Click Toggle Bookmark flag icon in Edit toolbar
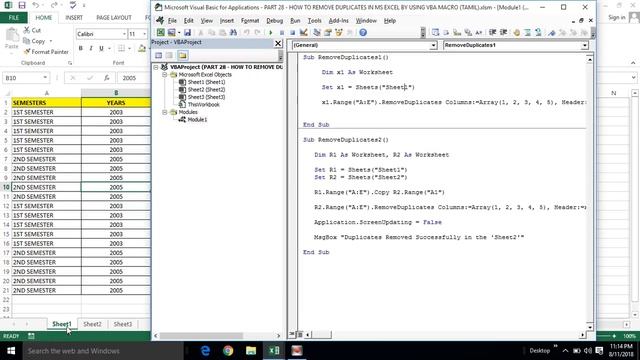The image size is (640, 360). tap(552, 33)
